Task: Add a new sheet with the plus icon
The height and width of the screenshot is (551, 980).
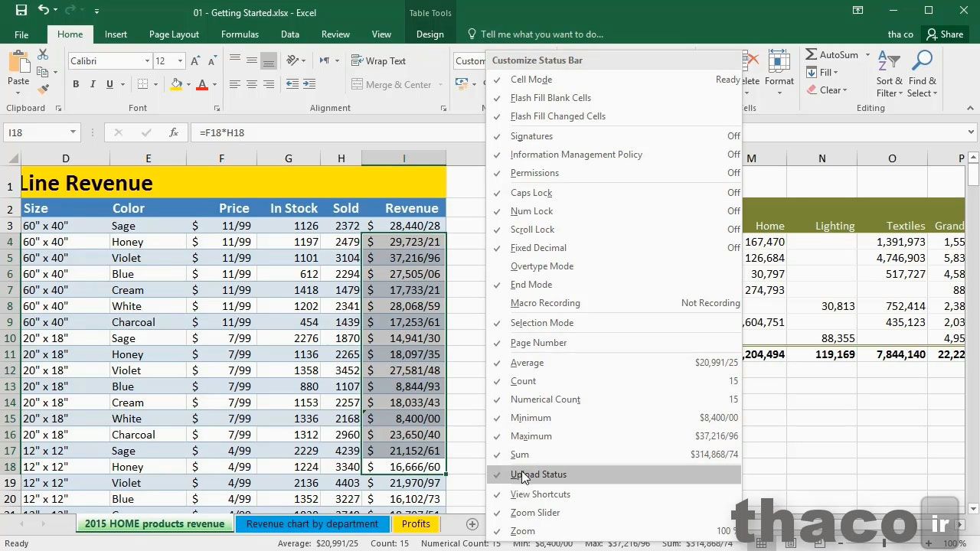Action: coord(472,524)
